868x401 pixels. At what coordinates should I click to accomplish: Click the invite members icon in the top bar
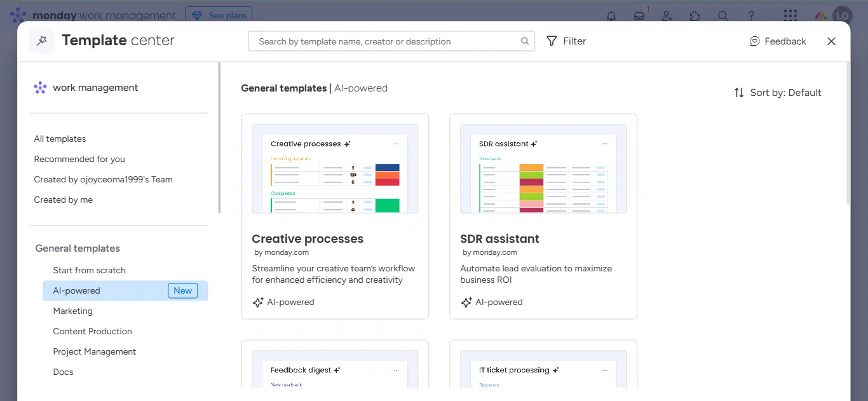667,16
